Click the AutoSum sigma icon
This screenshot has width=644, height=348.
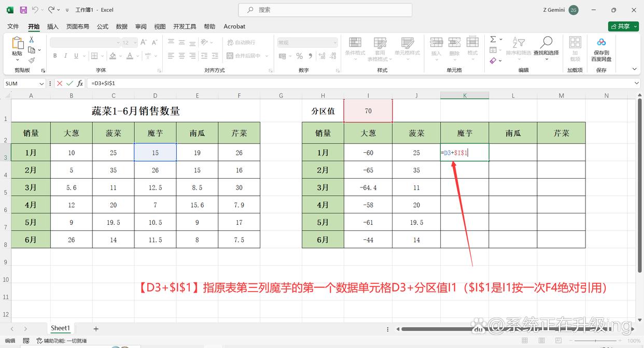[493, 39]
